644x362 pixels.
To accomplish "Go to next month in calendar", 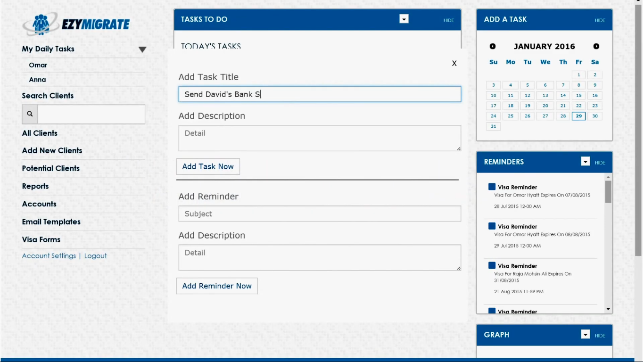I will tap(596, 46).
